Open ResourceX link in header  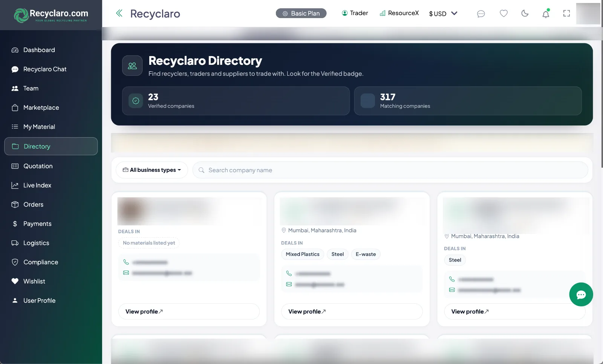tap(399, 13)
